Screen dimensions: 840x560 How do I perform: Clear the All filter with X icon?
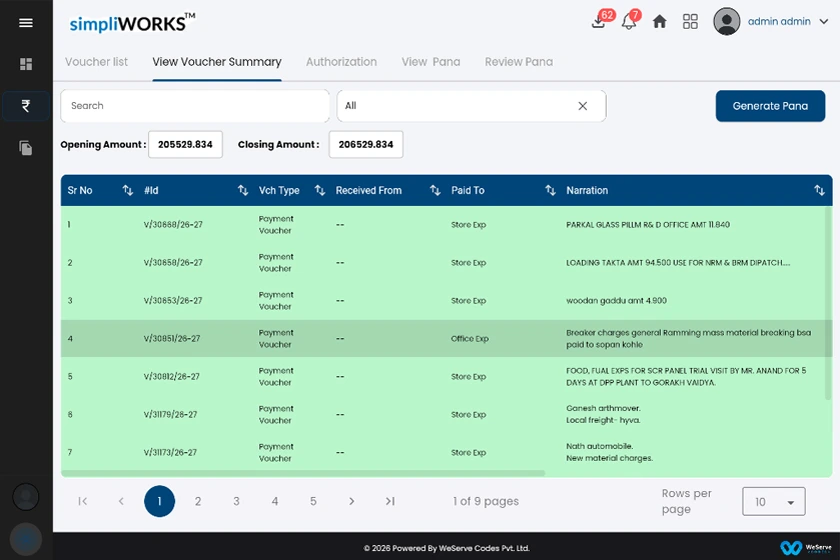tap(583, 106)
